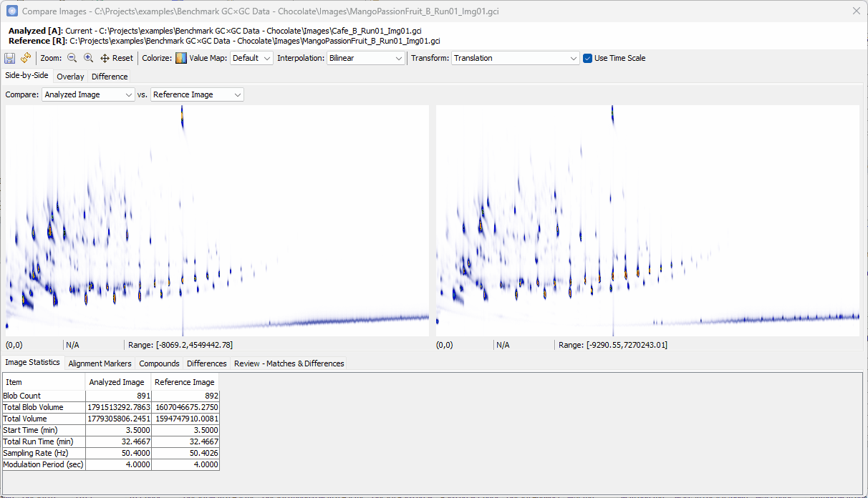Screen dimensions: 868x498
Task: Open the Analyzed Image compare dropdown
Action: [x=88, y=94]
